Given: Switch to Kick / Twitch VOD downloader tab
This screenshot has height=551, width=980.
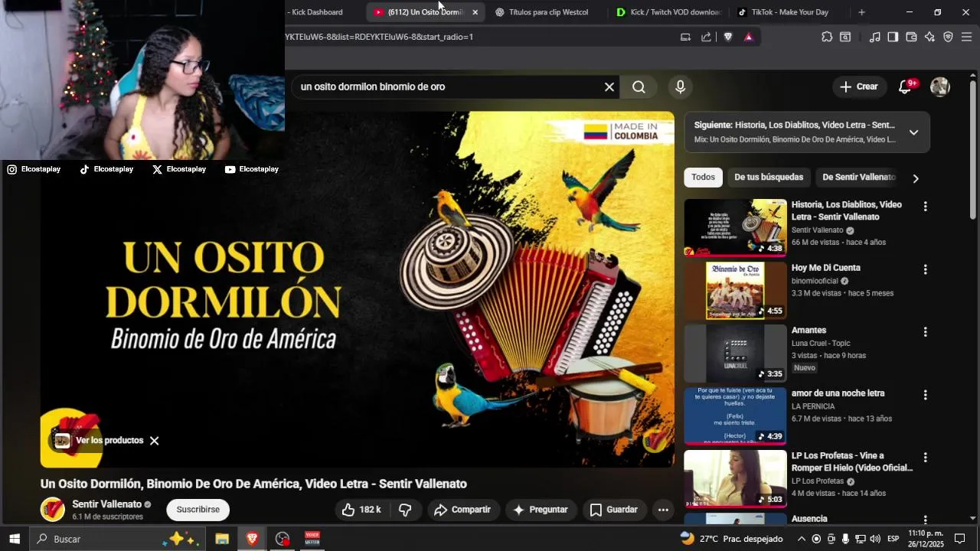Looking at the screenshot, I should point(668,12).
